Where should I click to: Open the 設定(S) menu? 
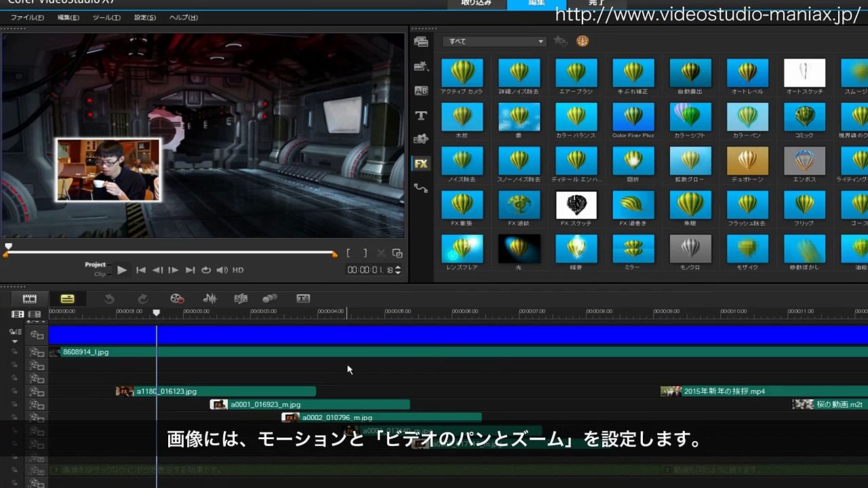(145, 18)
